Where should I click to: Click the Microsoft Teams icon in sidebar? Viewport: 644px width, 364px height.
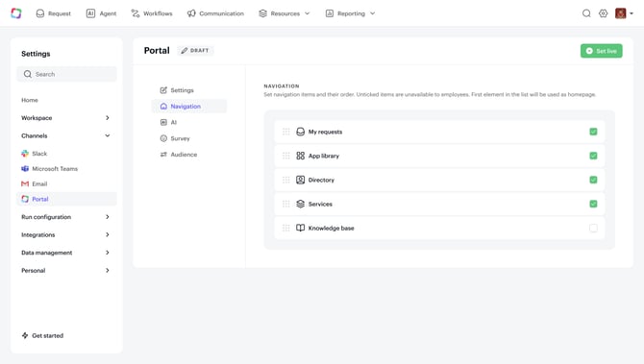click(x=25, y=169)
